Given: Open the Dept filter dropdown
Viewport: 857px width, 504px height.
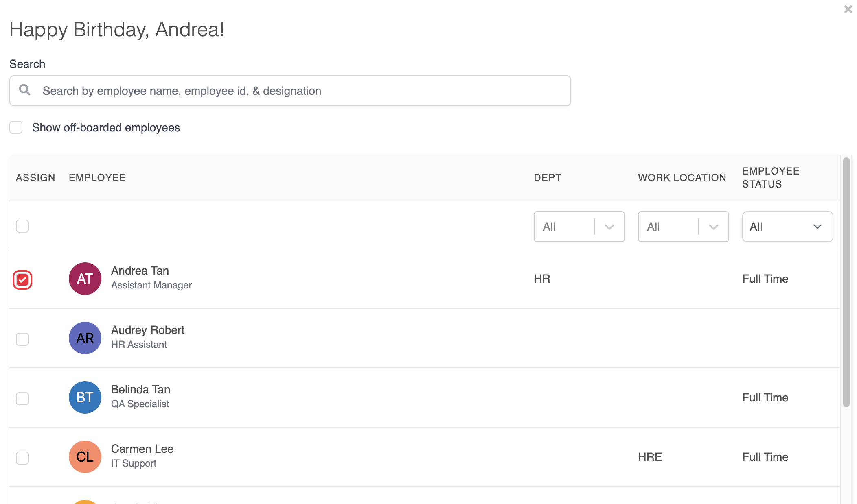Looking at the screenshot, I should (579, 227).
